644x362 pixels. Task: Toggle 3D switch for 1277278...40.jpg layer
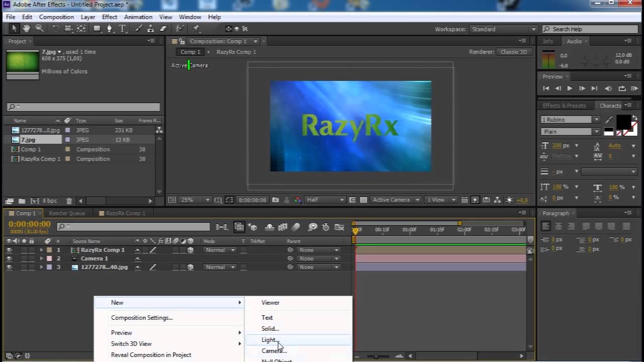click(190, 267)
